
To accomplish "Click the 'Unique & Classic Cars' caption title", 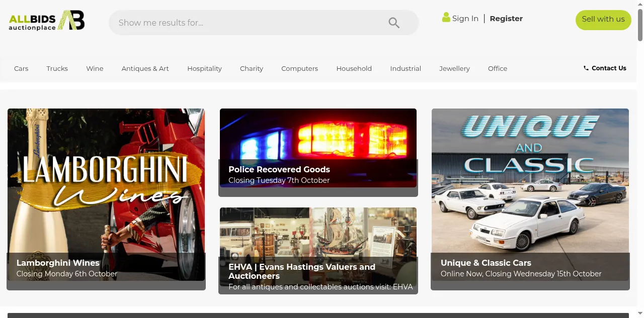I will click(486, 263).
